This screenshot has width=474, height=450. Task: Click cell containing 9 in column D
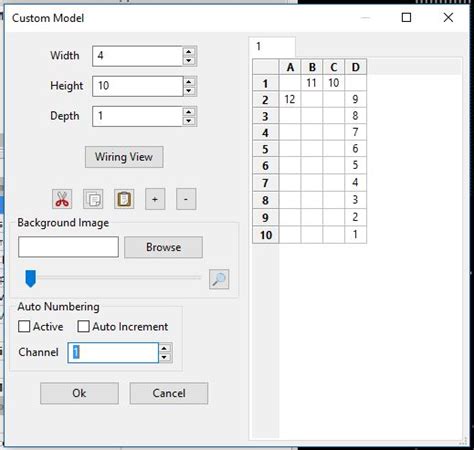point(356,99)
